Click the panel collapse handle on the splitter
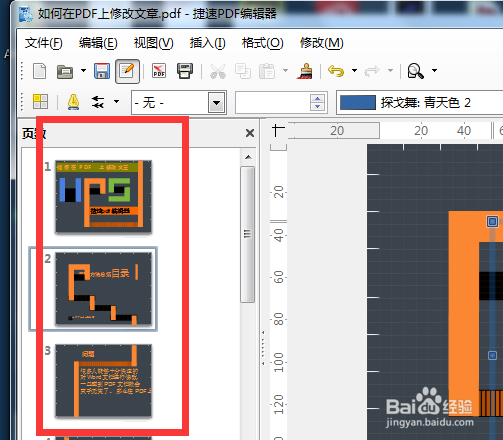Image resolution: width=503 pixels, height=440 pixels. click(x=263, y=348)
